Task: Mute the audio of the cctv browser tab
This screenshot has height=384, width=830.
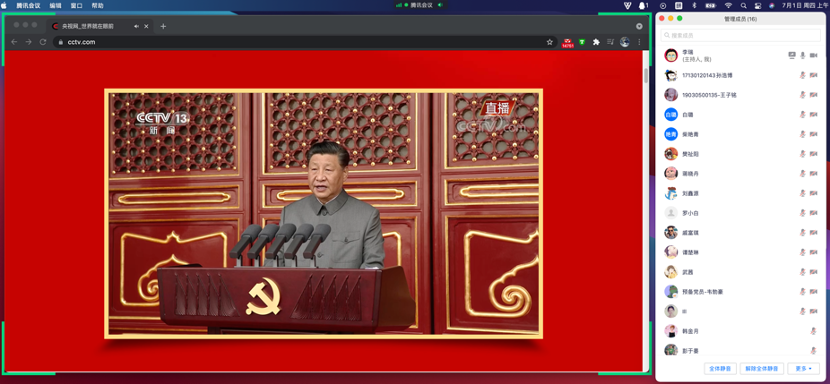Action: (x=137, y=26)
